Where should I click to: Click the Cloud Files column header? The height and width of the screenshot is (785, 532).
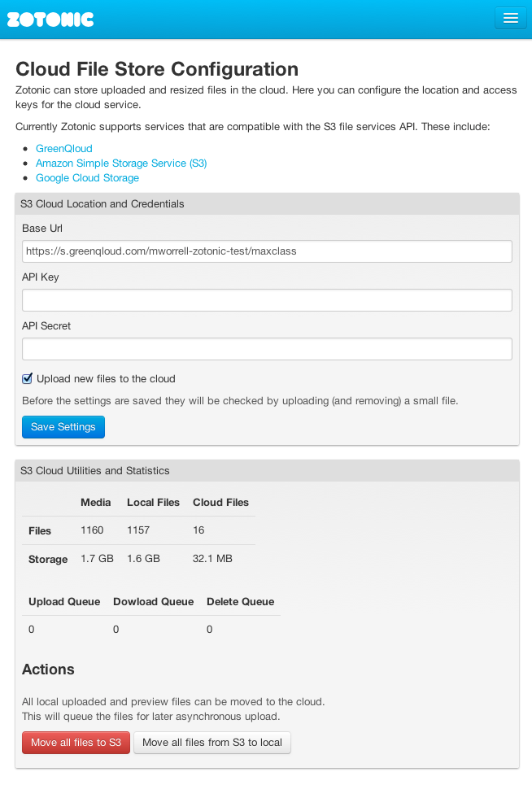[x=220, y=503]
